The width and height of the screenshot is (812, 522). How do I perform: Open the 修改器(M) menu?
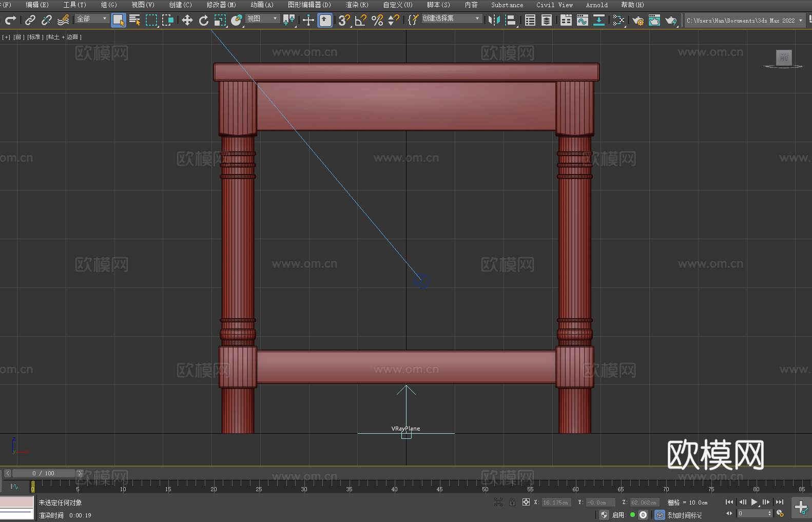(x=221, y=5)
